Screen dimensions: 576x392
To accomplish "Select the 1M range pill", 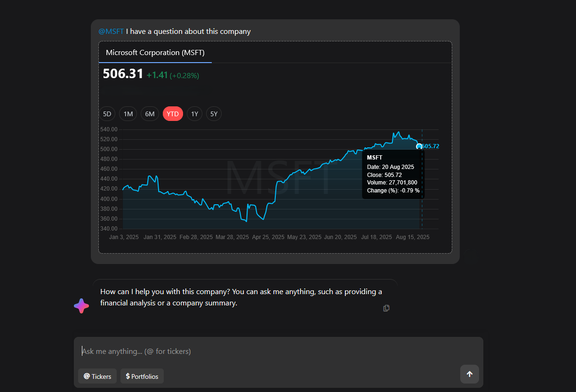I will click(128, 113).
